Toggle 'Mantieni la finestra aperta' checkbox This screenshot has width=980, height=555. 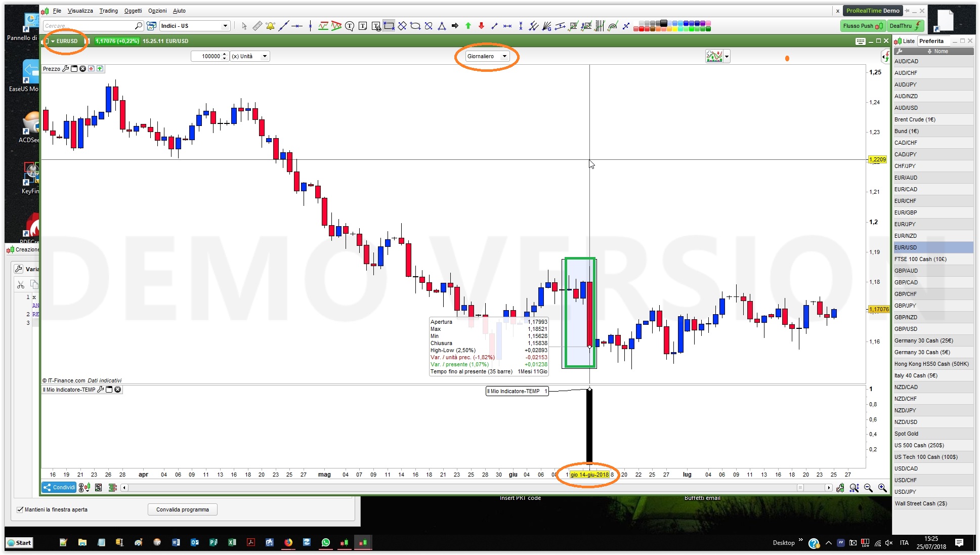coord(20,509)
